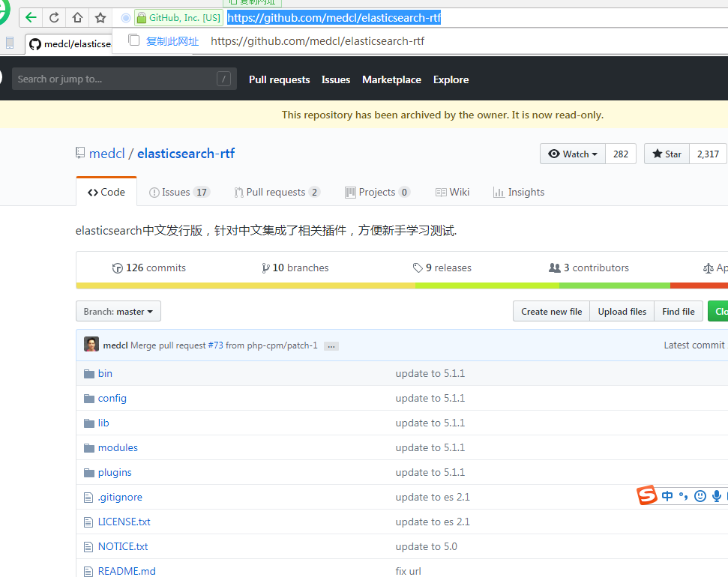Star the elasticsearch-rtf repository
The image size is (728, 577).
667,154
